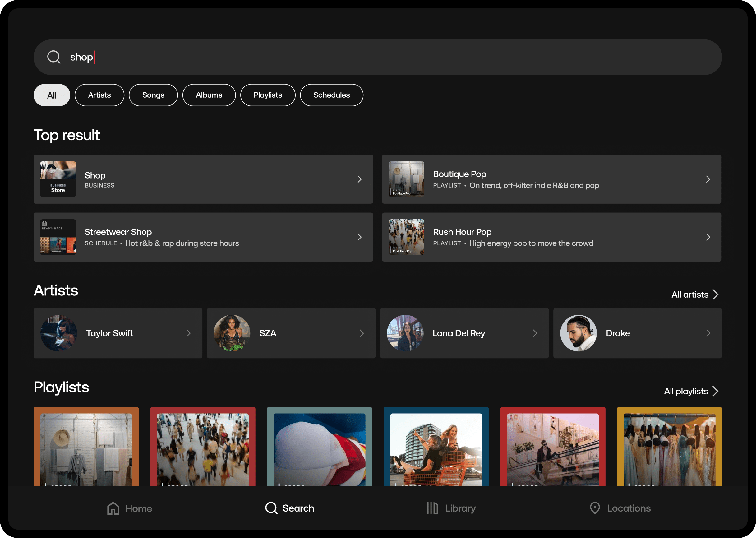
Task: Open the Home tab icon
Action: click(113, 508)
